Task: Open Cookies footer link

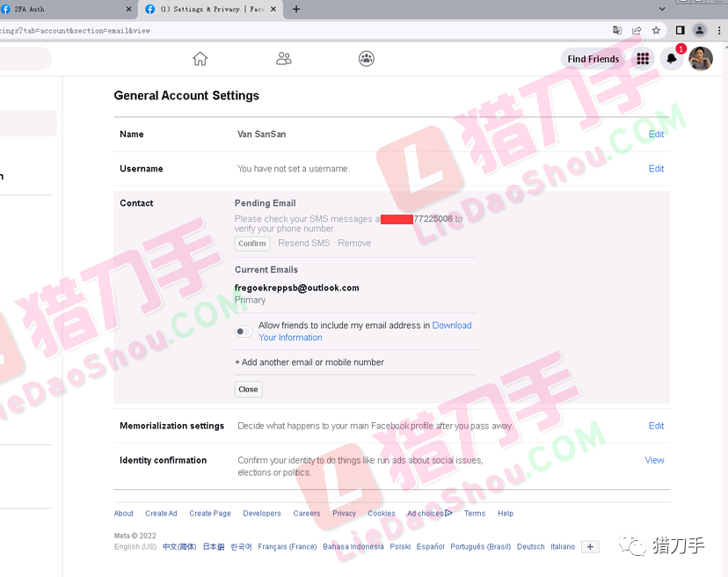Action: pos(382,514)
